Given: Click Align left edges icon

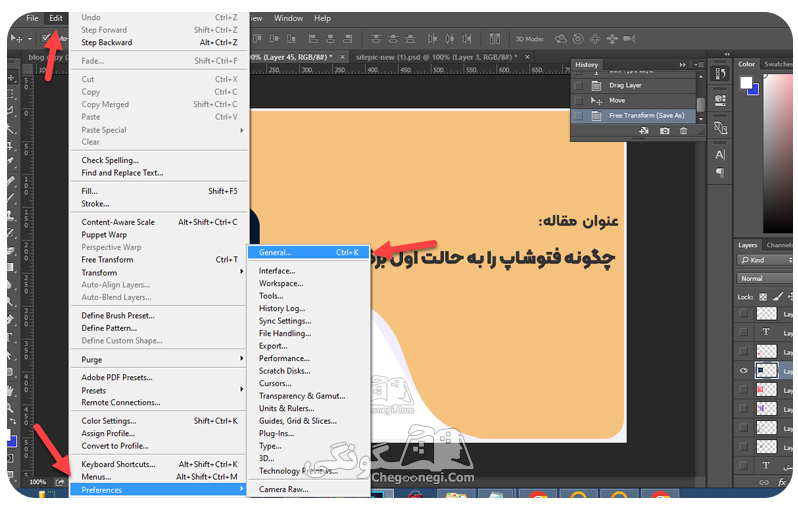Looking at the screenshot, I should [x=314, y=39].
